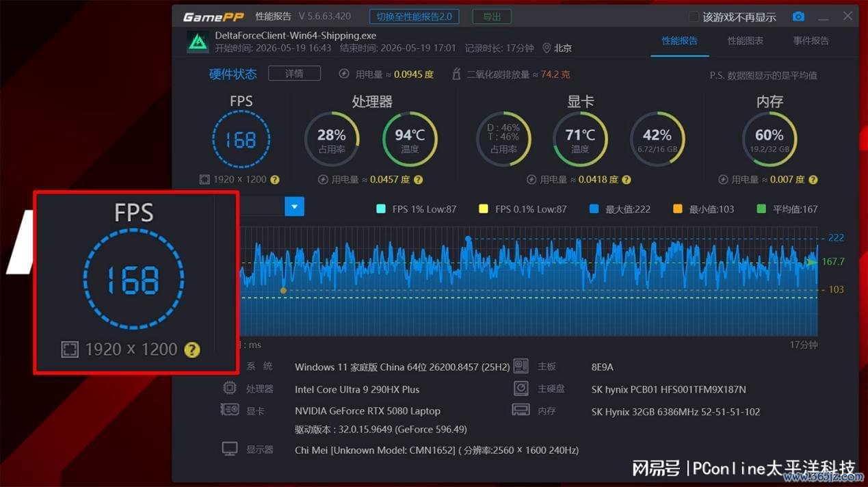Screen dimensions: 868x487
Task: Click the GamePP logo in title bar
Action: point(213,16)
